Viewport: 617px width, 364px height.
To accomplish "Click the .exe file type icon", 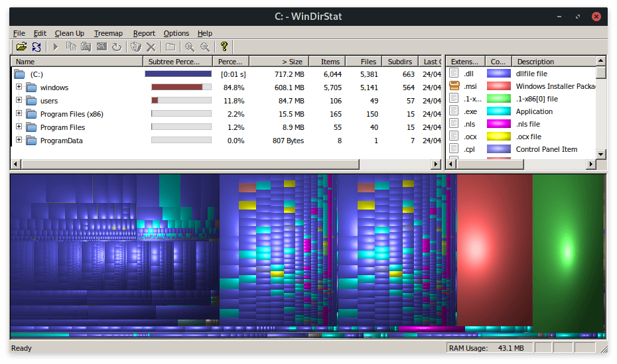I will tap(454, 111).
